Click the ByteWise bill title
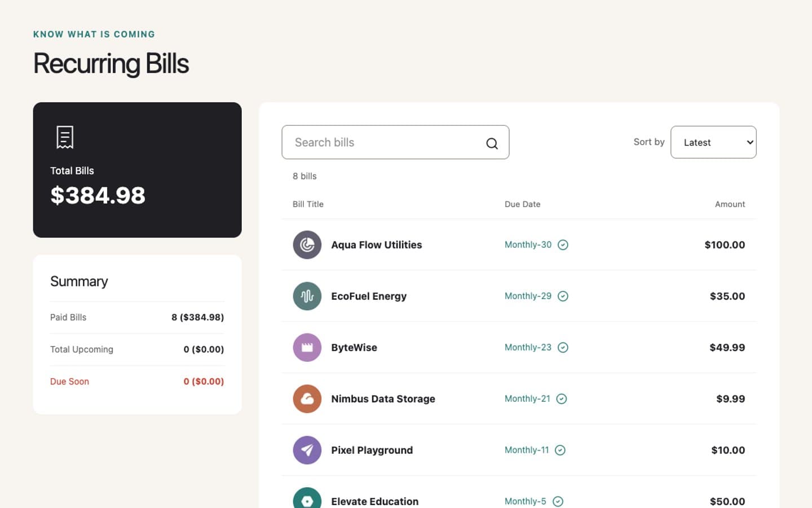Screen dimensions: 812x508 (354, 348)
